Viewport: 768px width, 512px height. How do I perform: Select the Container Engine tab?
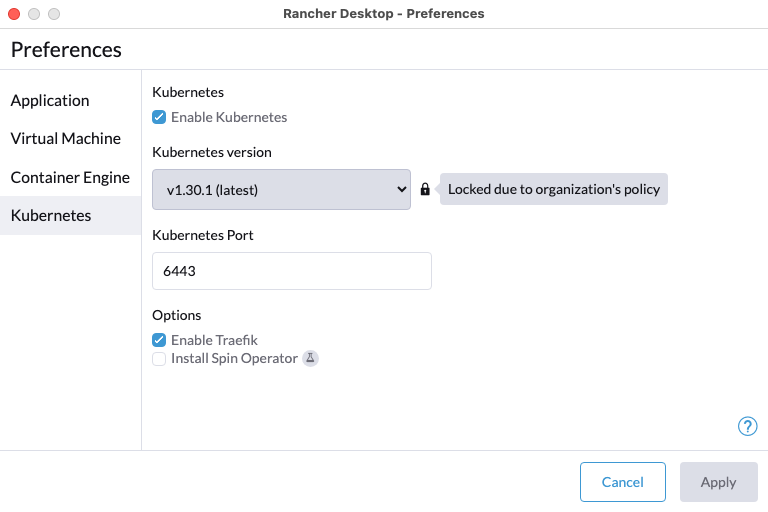click(71, 177)
